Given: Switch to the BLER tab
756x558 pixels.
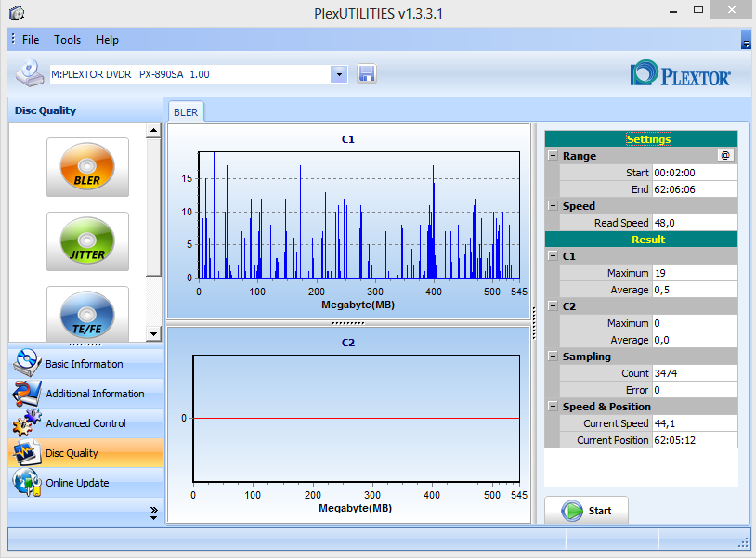Looking at the screenshot, I should click(x=186, y=111).
